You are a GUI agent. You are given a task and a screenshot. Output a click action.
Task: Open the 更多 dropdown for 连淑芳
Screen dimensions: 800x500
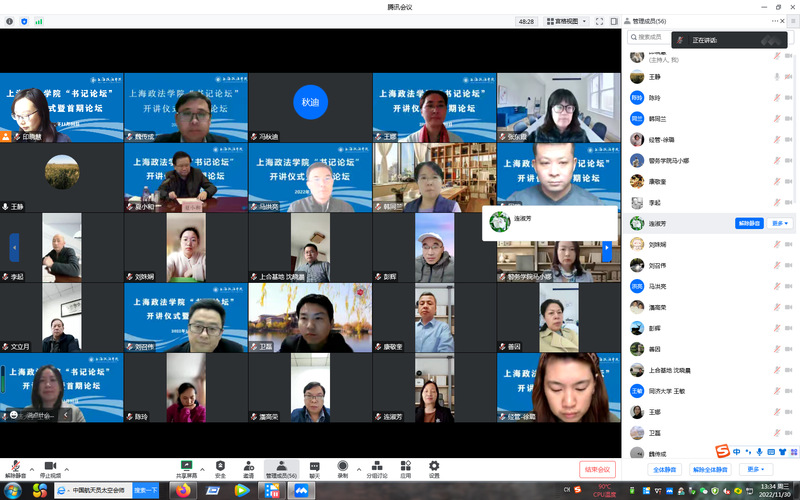point(781,223)
